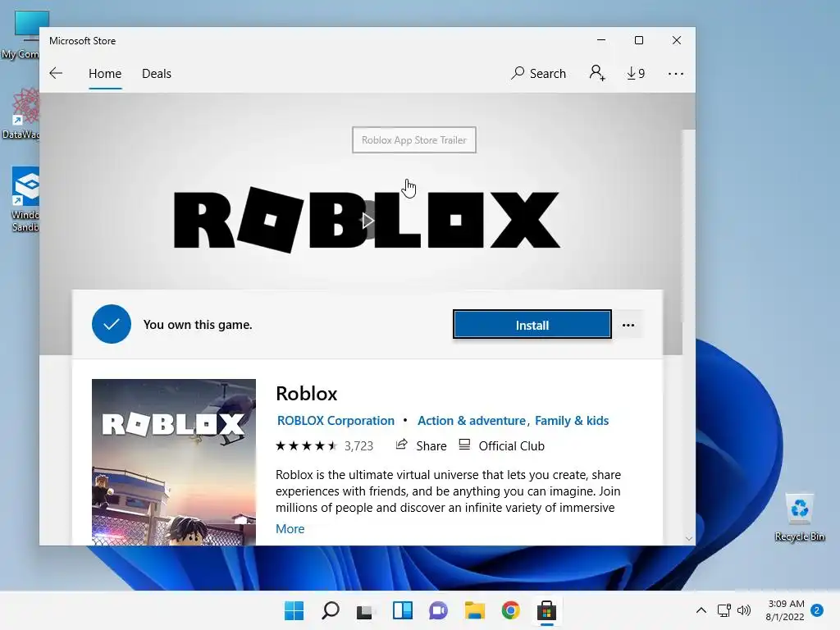Click the 'You own this game.' text
This screenshot has height=630, width=840.
[x=198, y=325]
